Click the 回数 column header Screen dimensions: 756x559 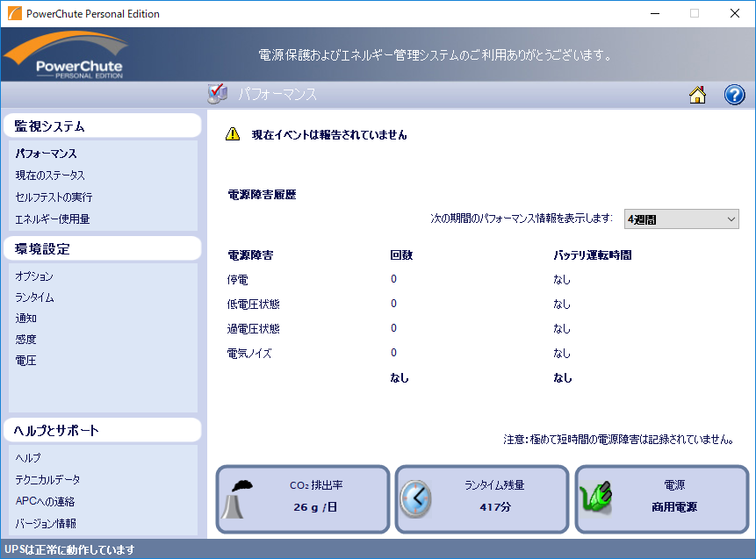(401, 254)
